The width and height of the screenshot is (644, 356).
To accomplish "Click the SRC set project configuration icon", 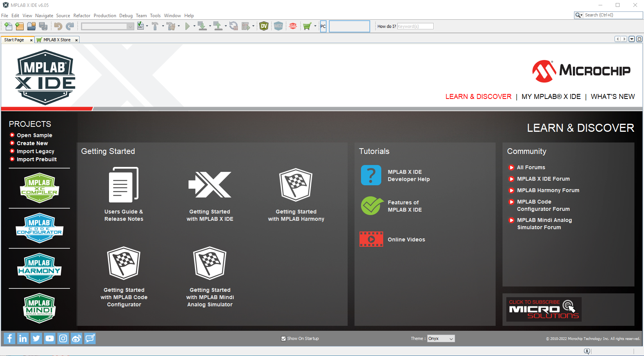I will point(141,26).
